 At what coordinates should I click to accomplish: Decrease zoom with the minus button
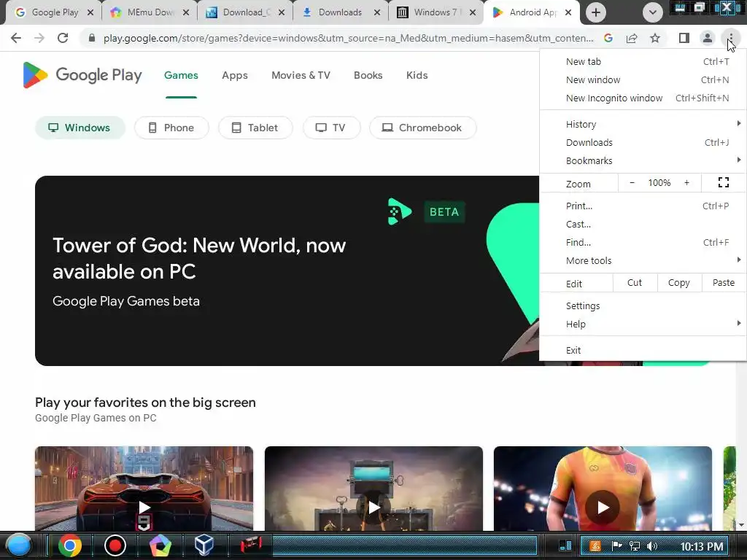click(x=632, y=183)
